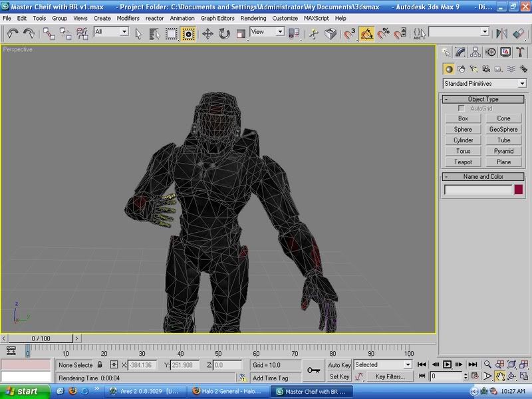Choose the Bind to Space Warp tool

point(82,34)
